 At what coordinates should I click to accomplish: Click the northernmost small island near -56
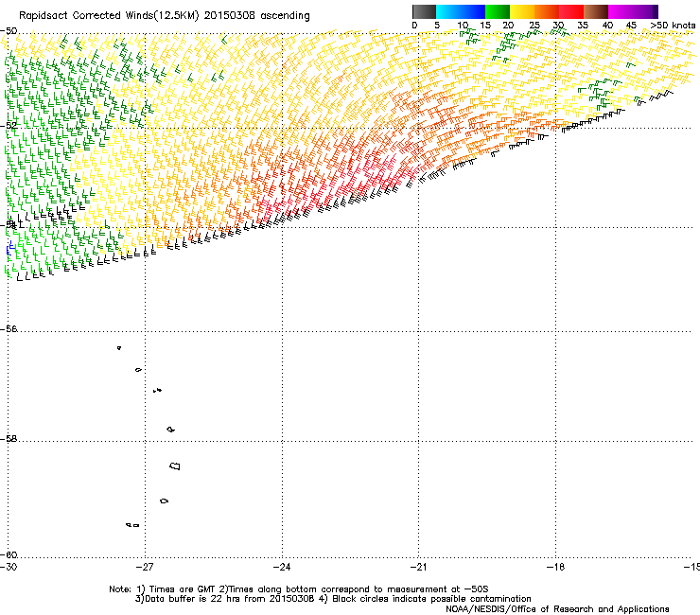tap(119, 348)
